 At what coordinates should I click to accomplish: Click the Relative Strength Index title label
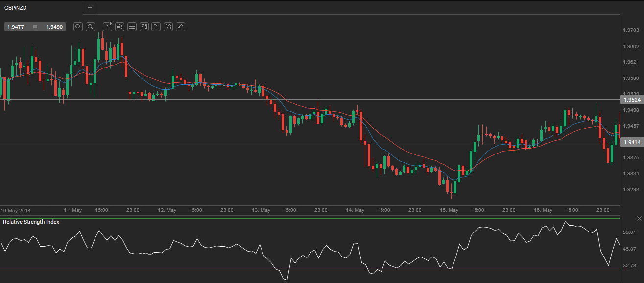(x=31, y=222)
